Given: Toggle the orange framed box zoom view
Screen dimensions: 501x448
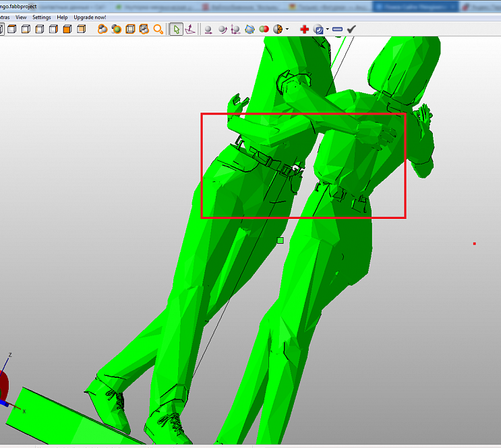Looking at the screenshot, I should [130, 30].
